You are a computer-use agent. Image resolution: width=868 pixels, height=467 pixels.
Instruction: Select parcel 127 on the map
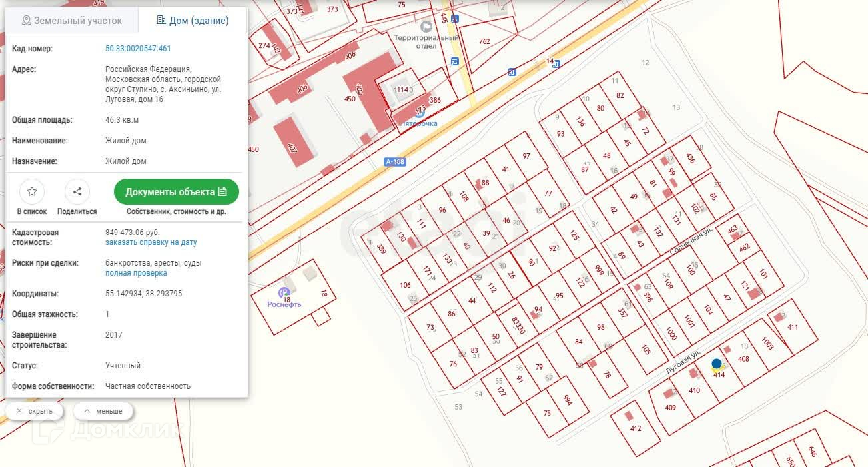click(x=502, y=392)
